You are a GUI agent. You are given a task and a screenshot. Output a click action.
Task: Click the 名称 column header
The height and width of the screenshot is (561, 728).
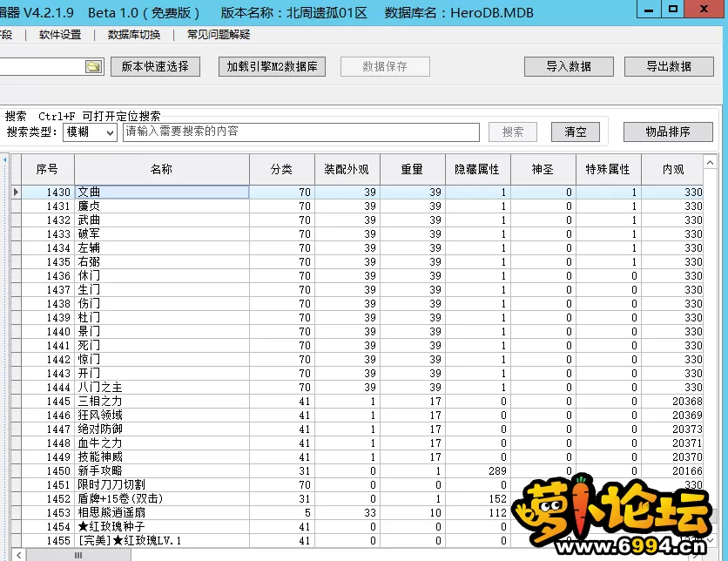(x=162, y=170)
